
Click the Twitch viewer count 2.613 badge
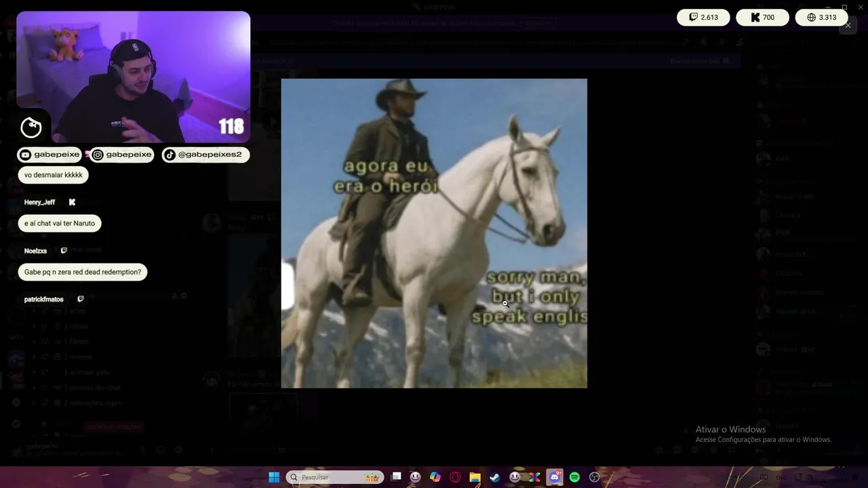click(x=703, y=18)
